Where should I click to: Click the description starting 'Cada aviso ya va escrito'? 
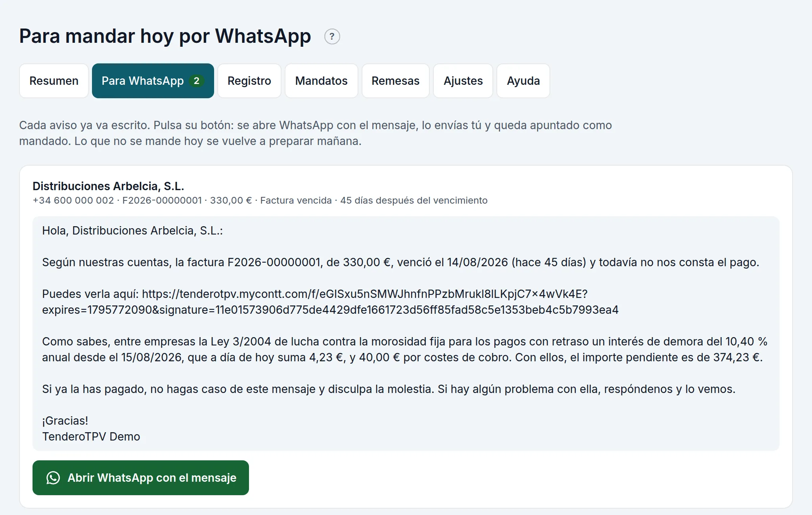(x=315, y=133)
